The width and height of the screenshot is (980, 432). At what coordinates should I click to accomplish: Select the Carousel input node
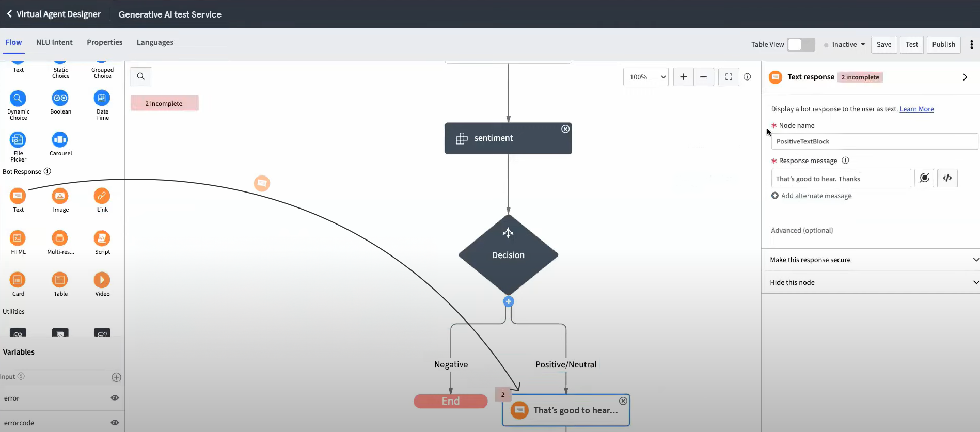point(60,140)
